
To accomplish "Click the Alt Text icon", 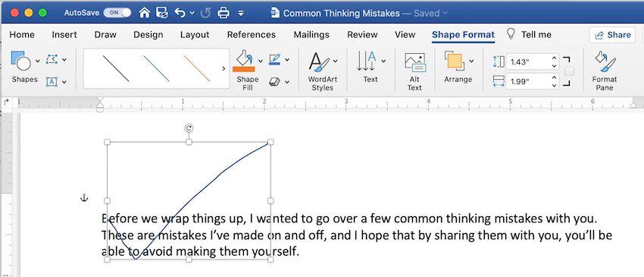I will click(415, 62).
